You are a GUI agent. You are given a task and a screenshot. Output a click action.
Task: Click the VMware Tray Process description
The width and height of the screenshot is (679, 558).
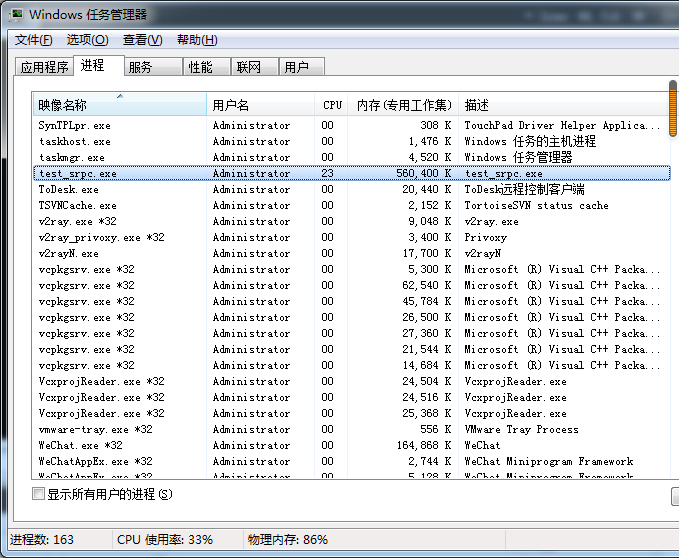point(521,430)
